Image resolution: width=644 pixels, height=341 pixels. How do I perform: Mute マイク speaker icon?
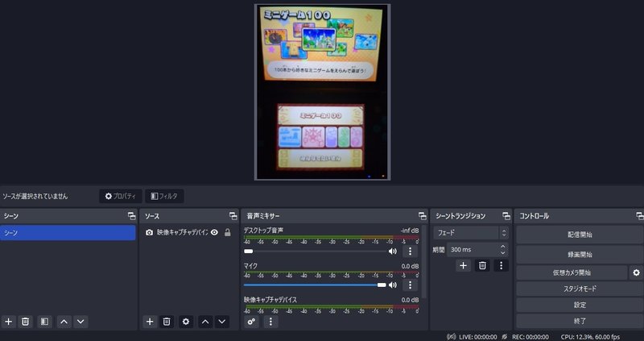(393, 285)
